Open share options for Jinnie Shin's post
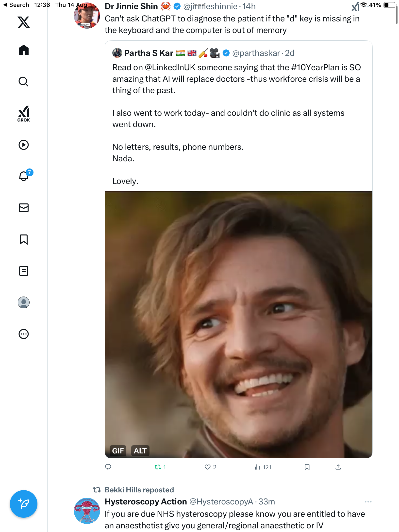 (338, 467)
